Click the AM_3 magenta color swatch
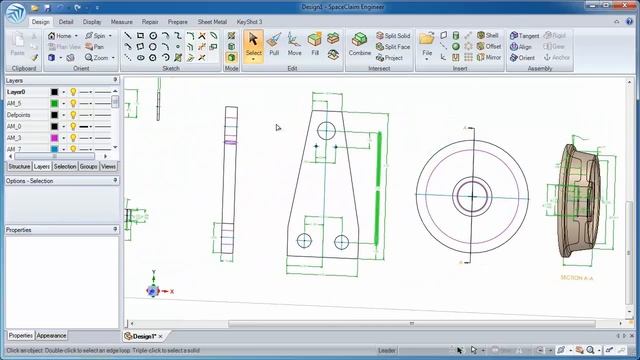 coord(54,138)
